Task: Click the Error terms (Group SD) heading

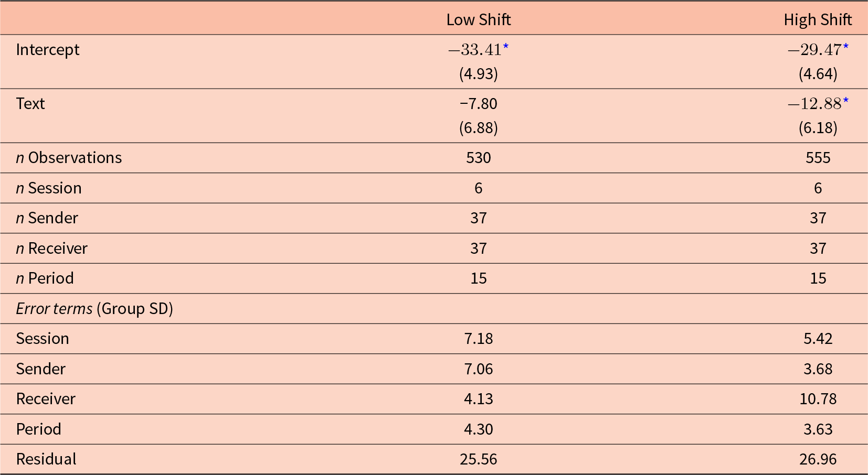Action: pyautogui.click(x=94, y=308)
